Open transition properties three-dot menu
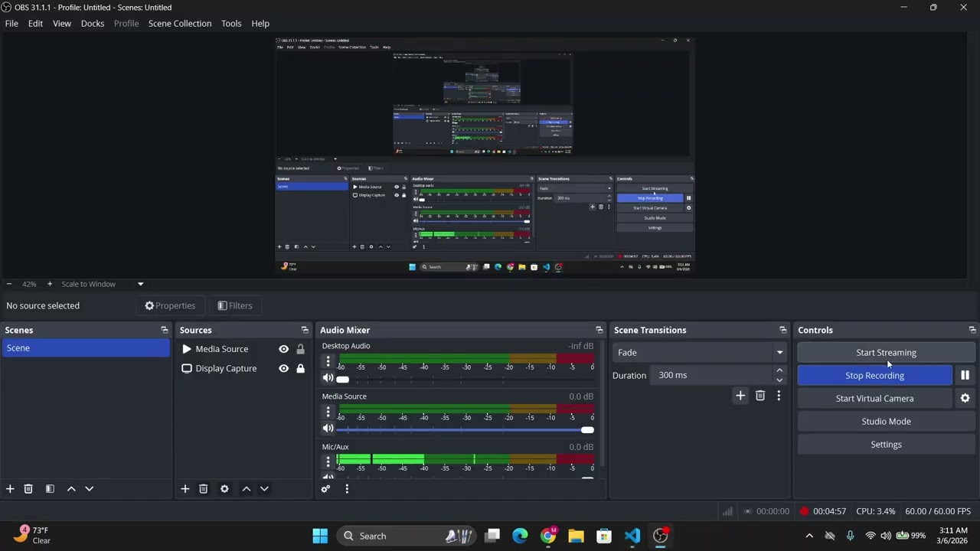Screen dimensions: 980x551 (x=779, y=396)
